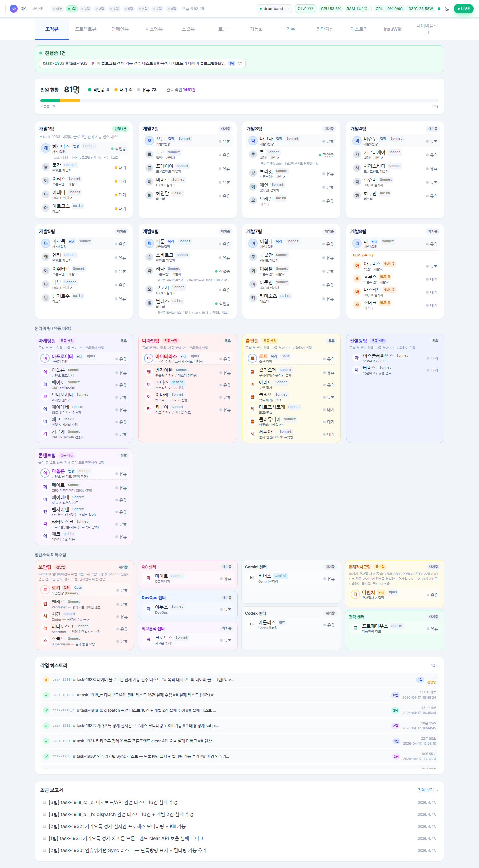Click the play icon on task-1933 history row

[x=46, y=680]
